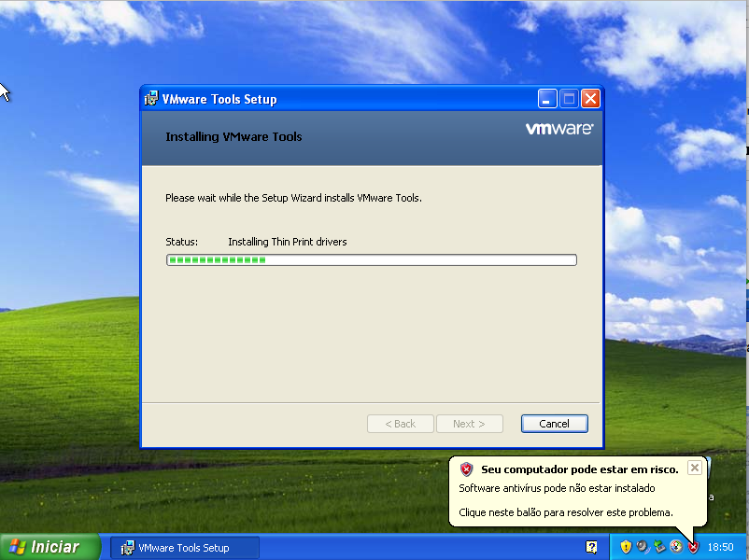Click the colorful Windows tour icon in tray
The image size is (749, 560).
point(675,547)
